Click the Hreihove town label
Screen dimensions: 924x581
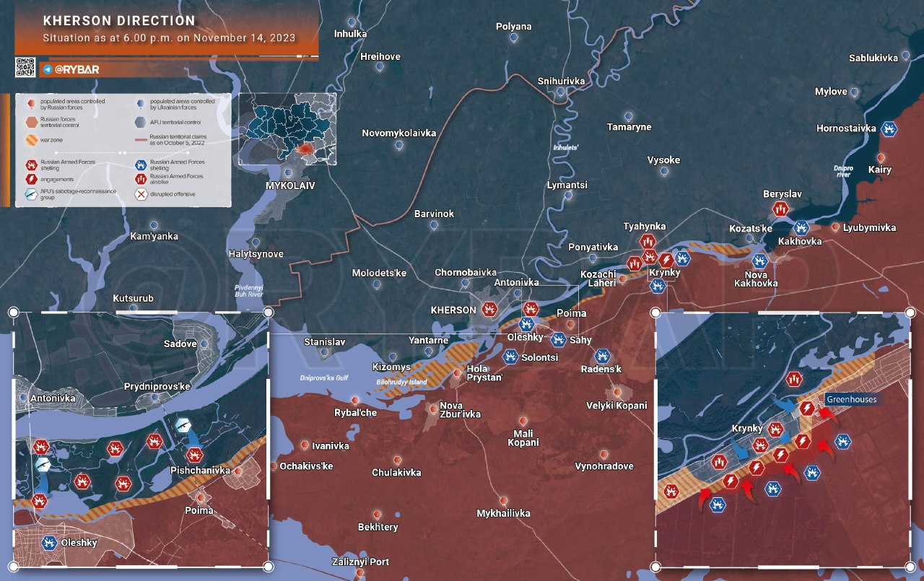[x=380, y=56]
